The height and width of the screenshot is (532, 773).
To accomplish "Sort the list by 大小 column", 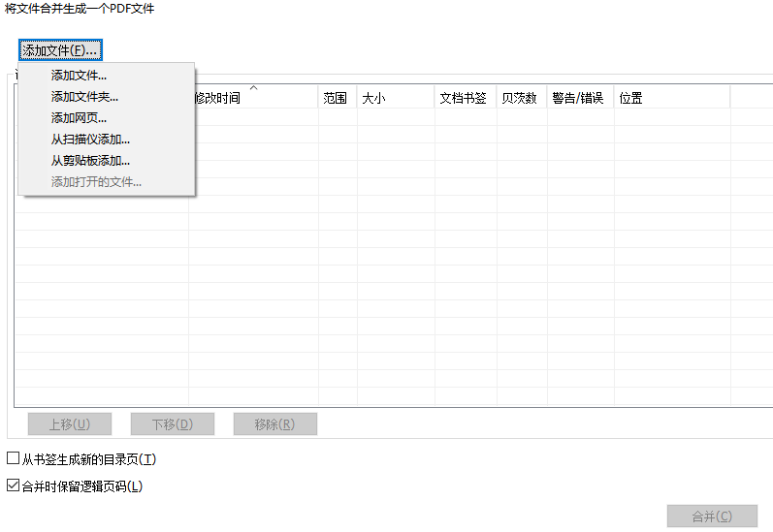I will [396, 98].
